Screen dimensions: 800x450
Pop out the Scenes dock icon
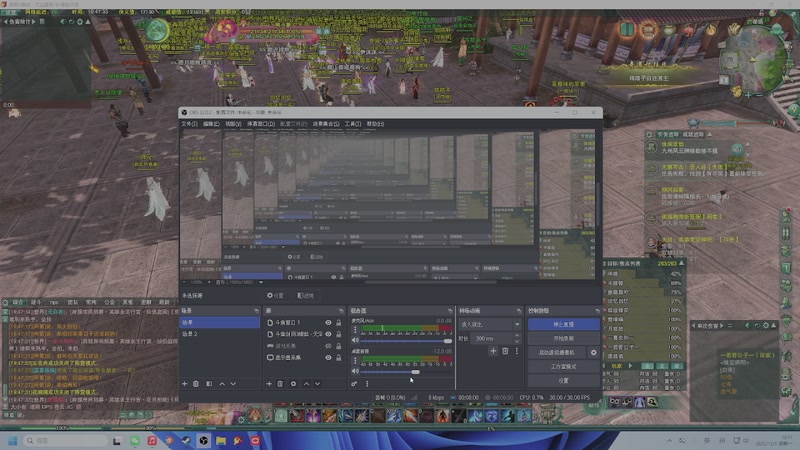256,311
